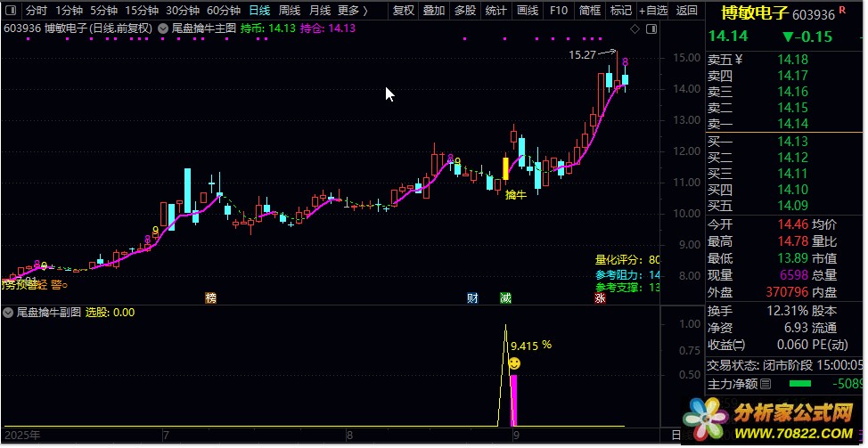Click the 擒牛 signal label on the chart
Image resolution: width=868 pixels, height=448 pixels.
(515, 195)
